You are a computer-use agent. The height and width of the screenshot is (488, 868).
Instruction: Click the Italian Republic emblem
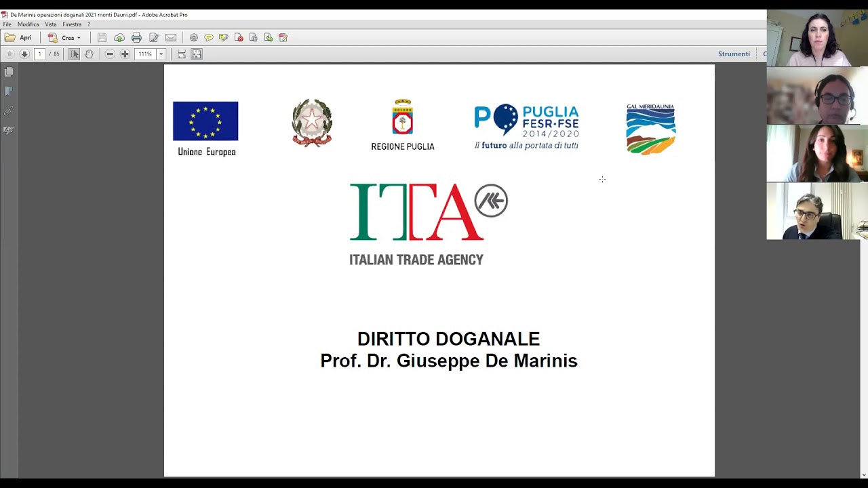[x=312, y=123]
